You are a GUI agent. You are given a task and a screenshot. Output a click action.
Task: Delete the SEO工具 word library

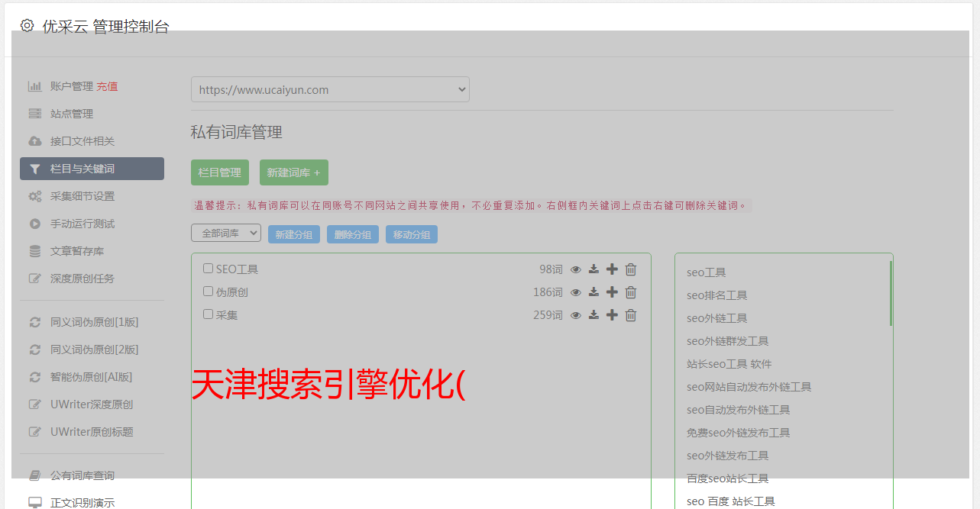(631, 269)
